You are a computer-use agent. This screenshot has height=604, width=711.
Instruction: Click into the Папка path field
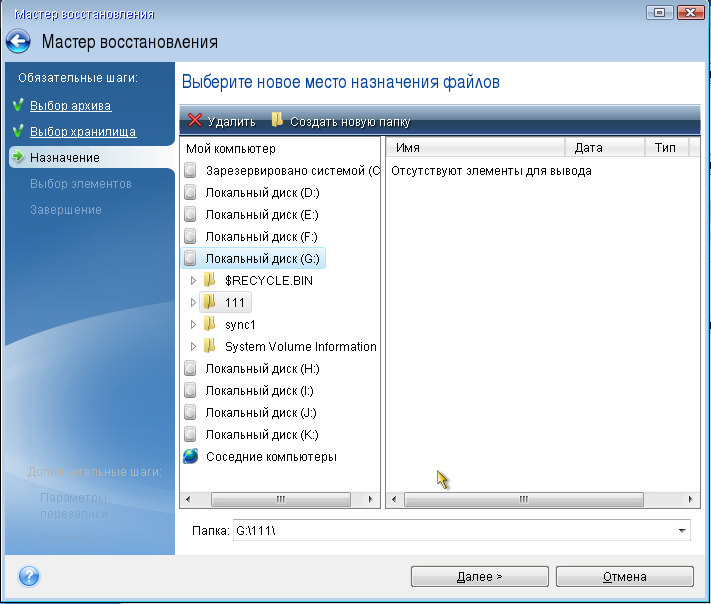(x=450, y=530)
